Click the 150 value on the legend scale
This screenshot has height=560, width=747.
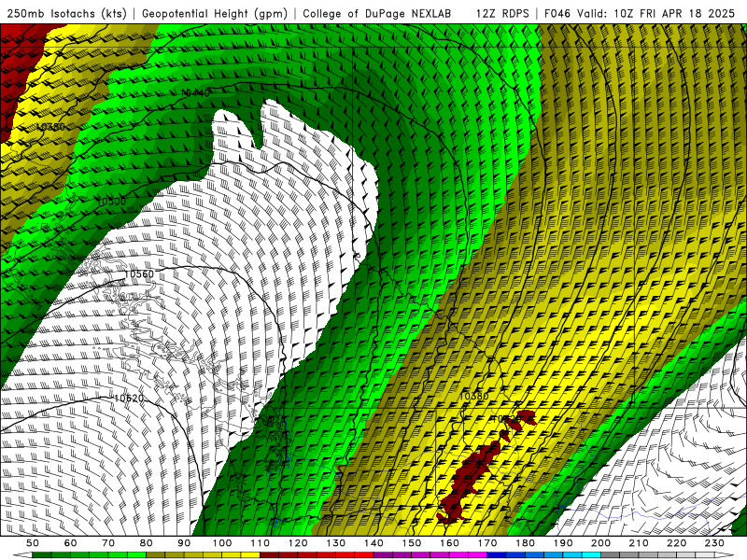[x=412, y=543]
